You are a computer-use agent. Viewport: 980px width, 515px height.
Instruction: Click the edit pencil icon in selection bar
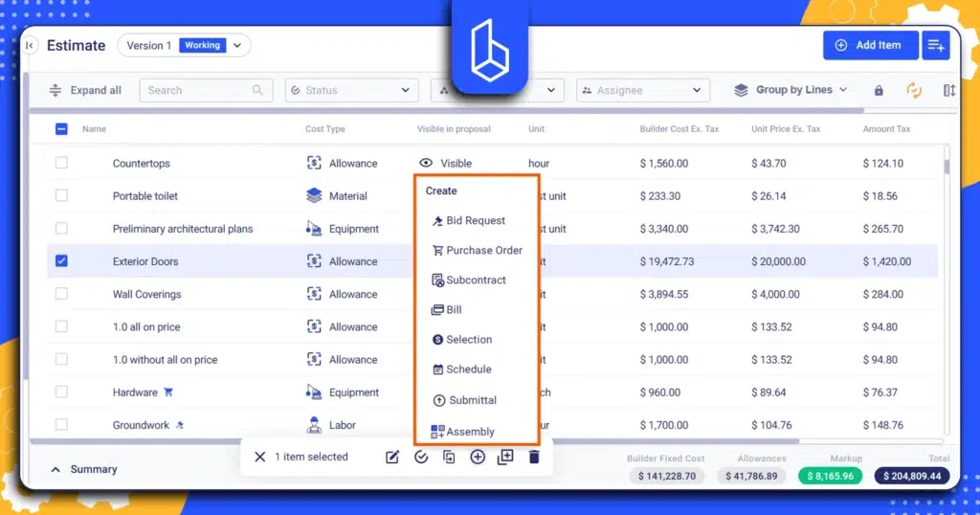(x=391, y=457)
